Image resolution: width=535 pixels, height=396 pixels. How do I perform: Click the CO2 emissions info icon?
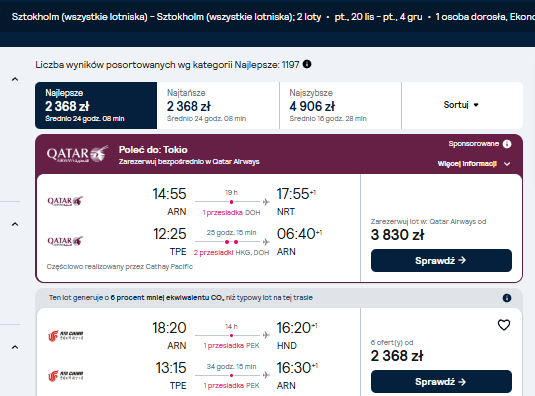point(507,298)
